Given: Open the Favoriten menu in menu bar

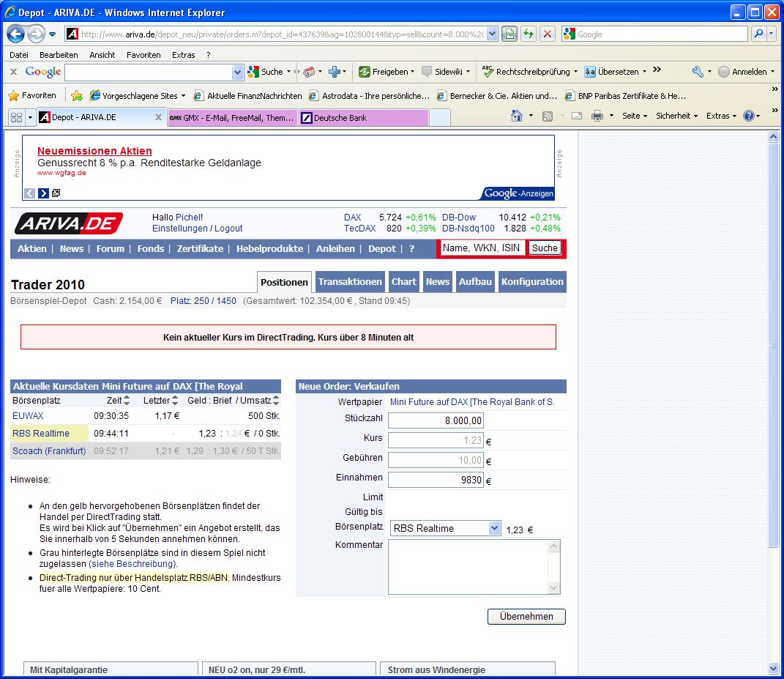Looking at the screenshot, I should tap(143, 55).
